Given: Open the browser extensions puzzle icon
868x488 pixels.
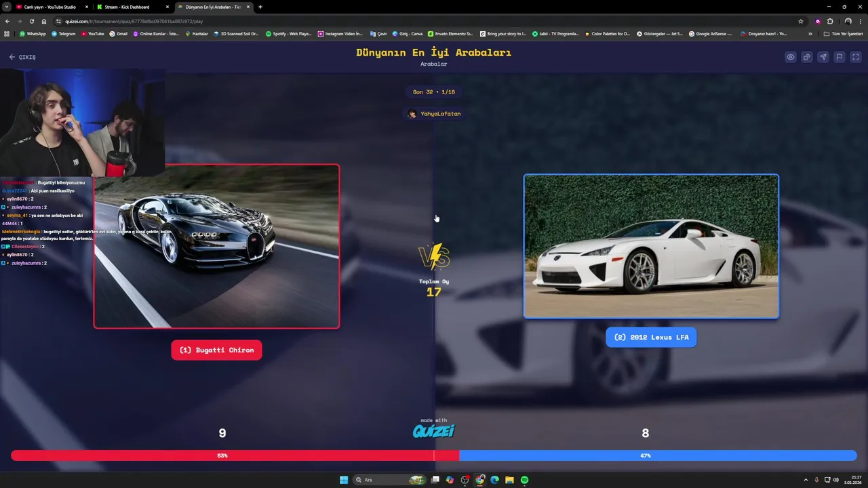Looking at the screenshot, I should click(x=829, y=21).
